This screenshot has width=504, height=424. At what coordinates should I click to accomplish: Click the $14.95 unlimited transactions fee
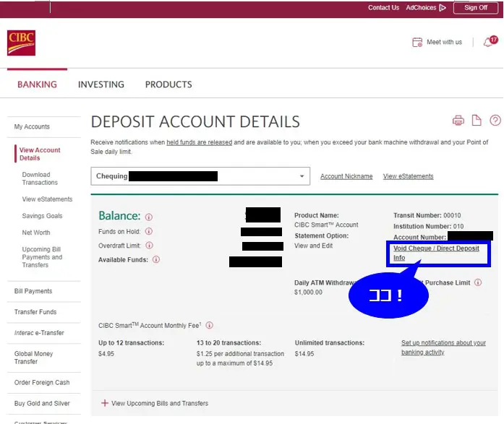(304, 354)
